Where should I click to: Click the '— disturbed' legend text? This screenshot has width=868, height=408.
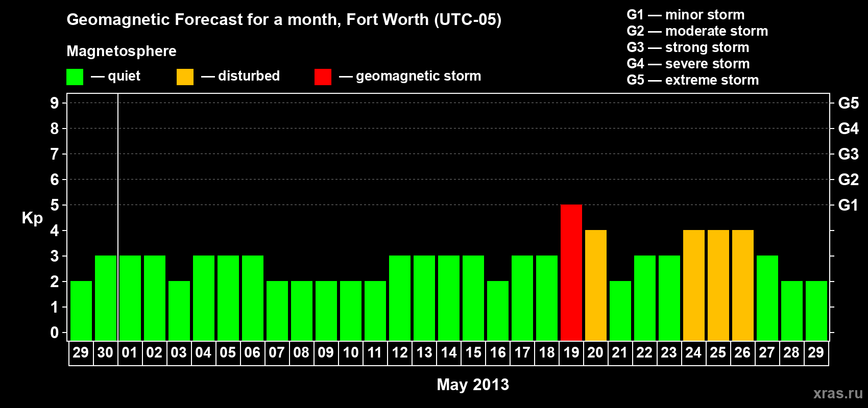(240, 76)
